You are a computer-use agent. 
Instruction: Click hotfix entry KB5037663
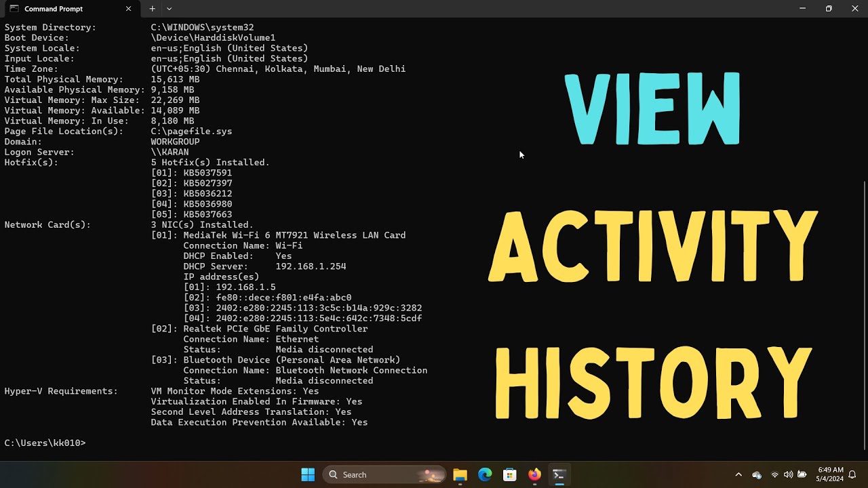coord(208,214)
